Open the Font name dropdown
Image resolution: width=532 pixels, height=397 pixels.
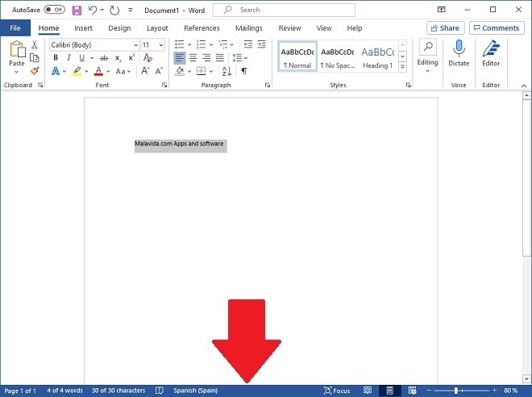click(x=135, y=45)
